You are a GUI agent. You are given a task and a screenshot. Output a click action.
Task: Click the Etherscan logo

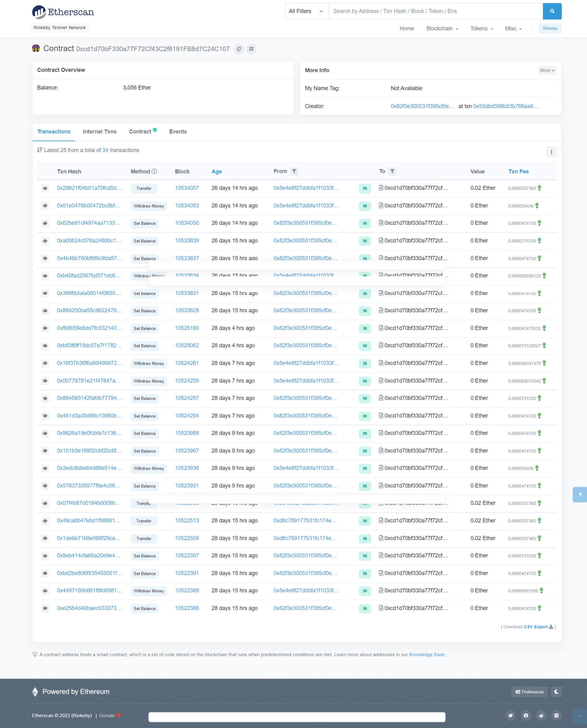(63, 12)
